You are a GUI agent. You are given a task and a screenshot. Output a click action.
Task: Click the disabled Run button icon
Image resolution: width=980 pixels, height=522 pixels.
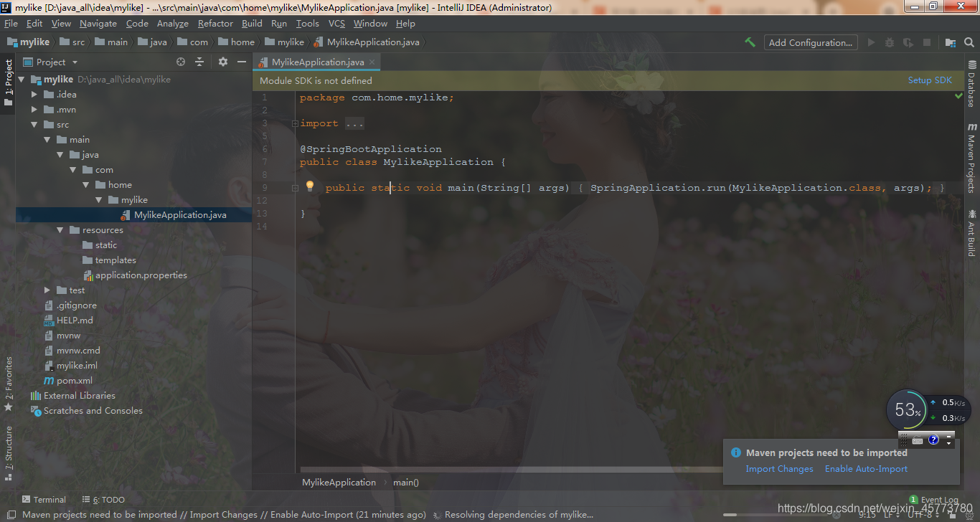[872, 42]
